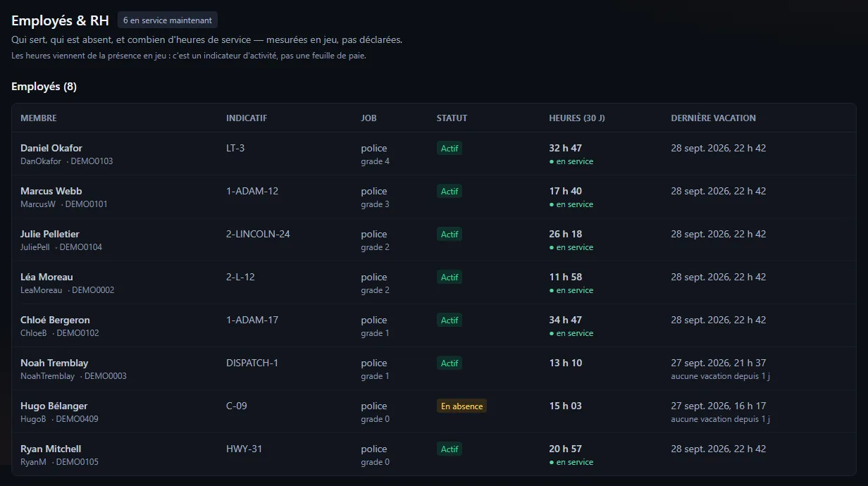
Task: Select the callsign "1-ADAM-12"
Action: point(252,191)
